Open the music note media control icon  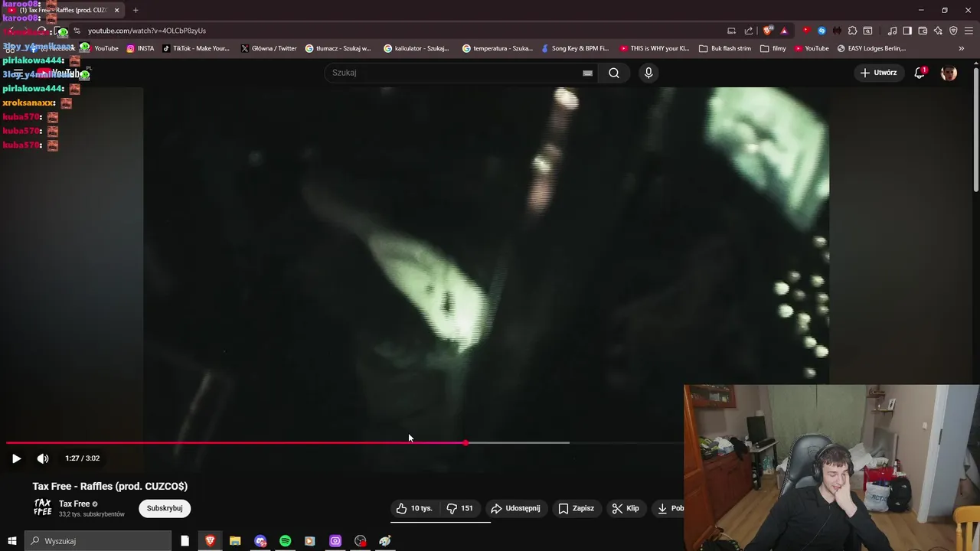892,31
